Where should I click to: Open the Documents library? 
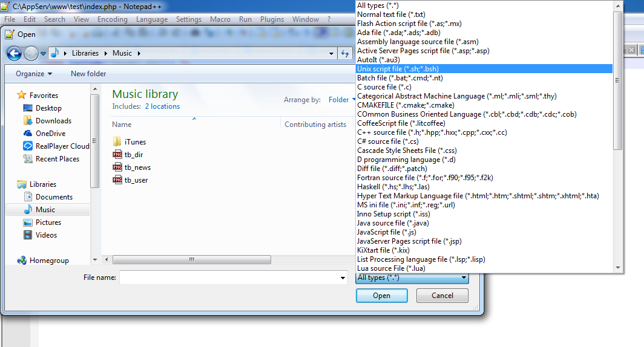[x=54, y=197]
